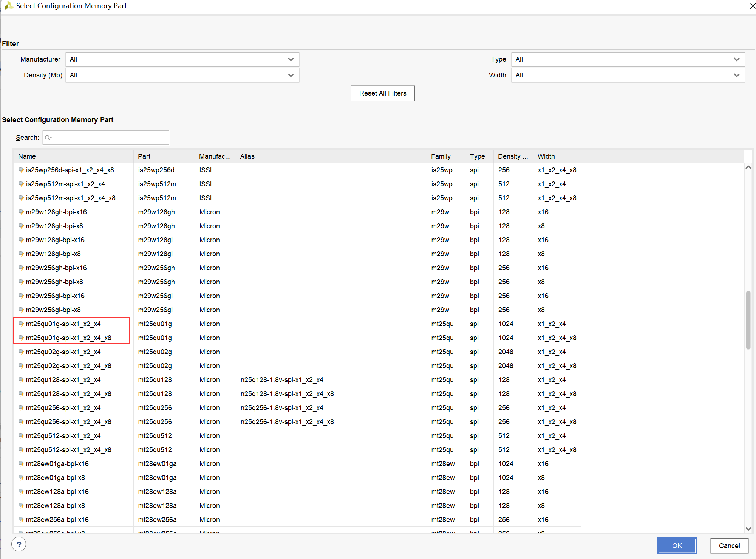Screen dimensions: 756x559
Task: Sort table by Density column header
Action: (513, 156)
